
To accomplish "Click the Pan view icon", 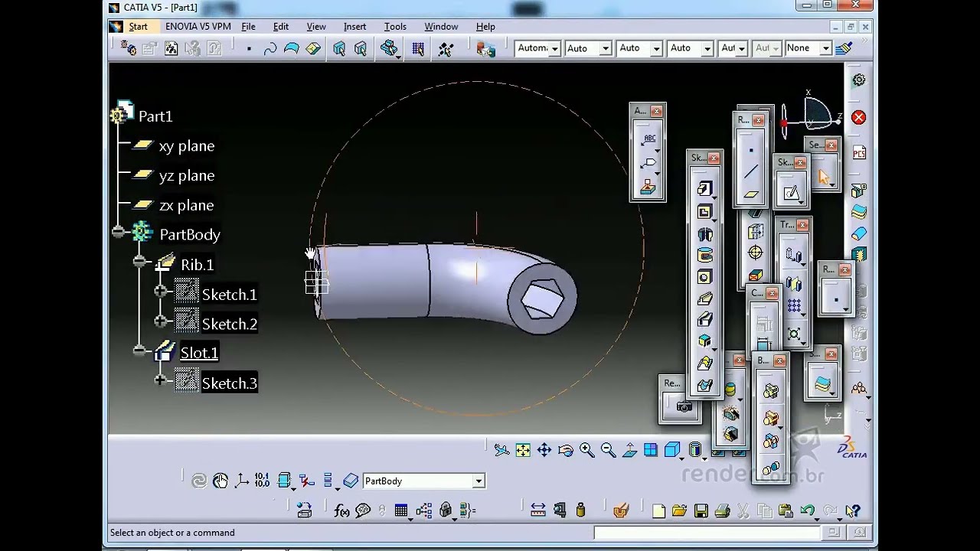I will click(x=544, y=450).
